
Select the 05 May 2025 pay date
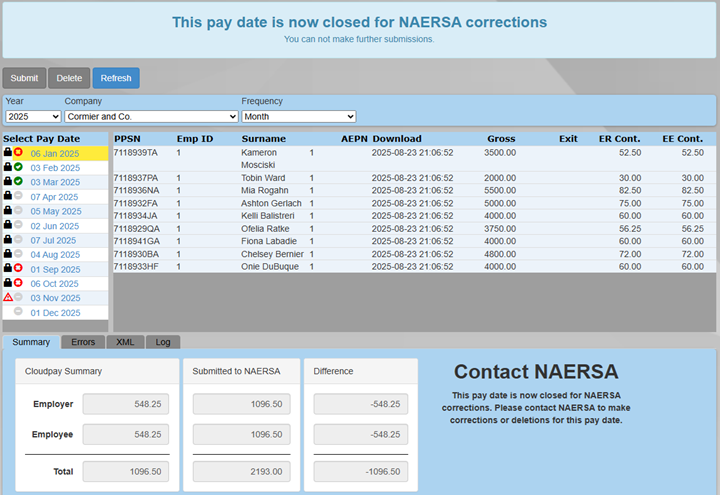[x=55, y=211]
